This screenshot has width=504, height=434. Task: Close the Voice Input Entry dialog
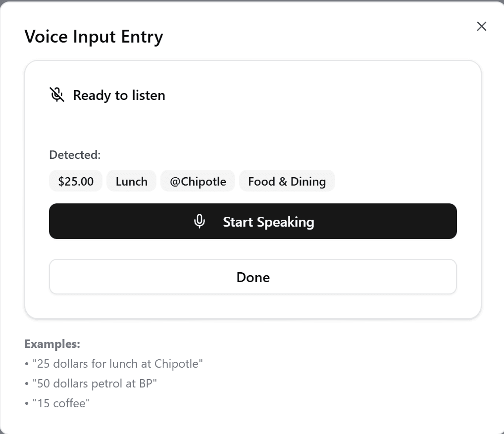click(481, 27)
